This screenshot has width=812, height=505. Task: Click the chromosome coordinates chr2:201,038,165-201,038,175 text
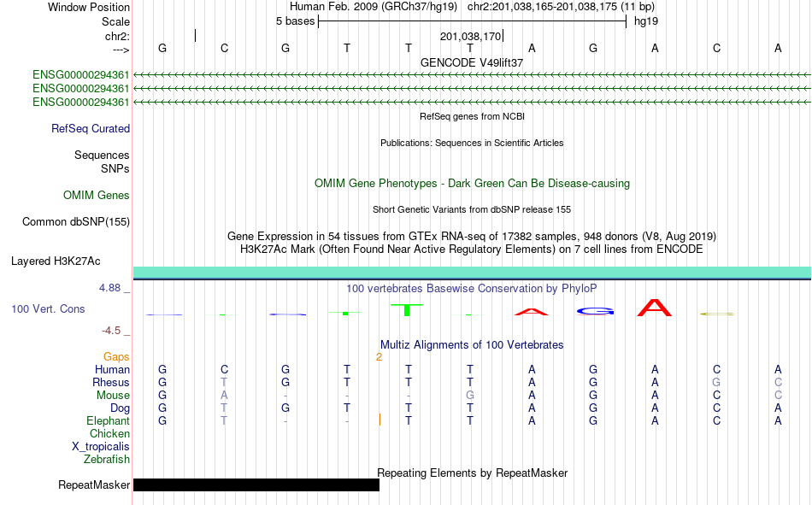coord(561,7)
